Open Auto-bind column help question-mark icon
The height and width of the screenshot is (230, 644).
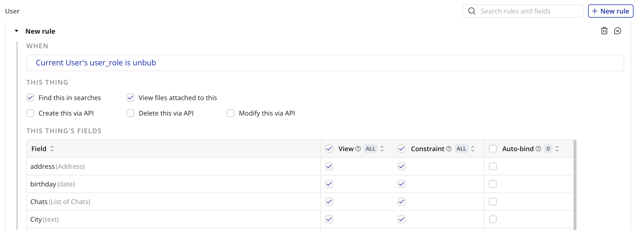pyautogui.click(x=538, y=149)
